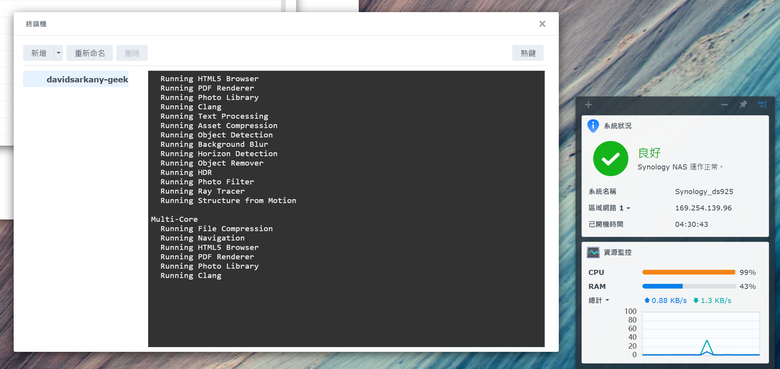Click the Running HDR line
The height and width of the screenshot is (369, 780).
tap(186, 173)
